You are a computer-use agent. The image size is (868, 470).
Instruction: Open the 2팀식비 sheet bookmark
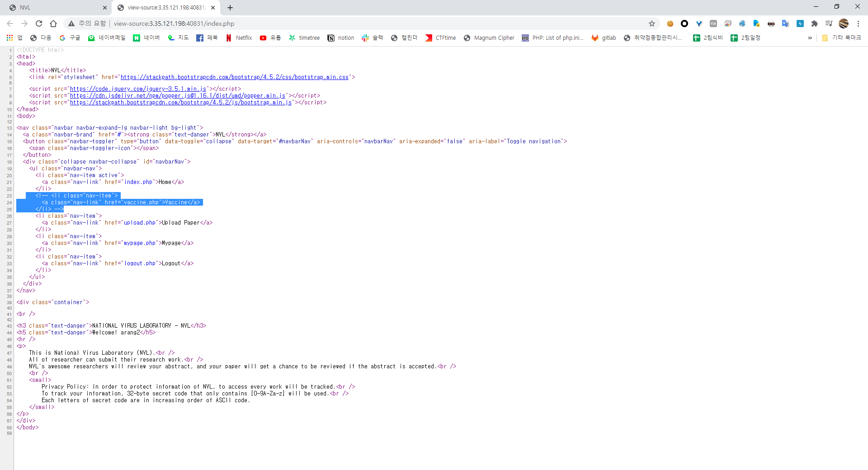[x=708, y=38]
